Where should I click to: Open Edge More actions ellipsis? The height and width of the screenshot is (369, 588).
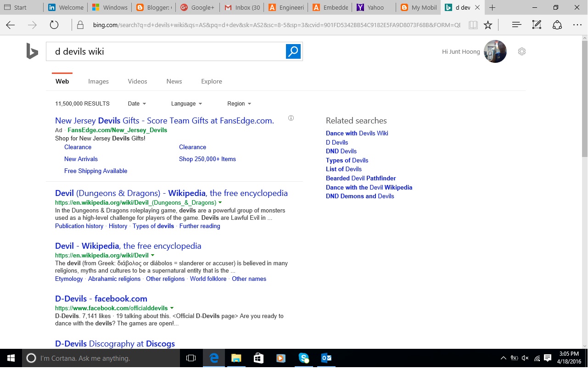(577, 25)
